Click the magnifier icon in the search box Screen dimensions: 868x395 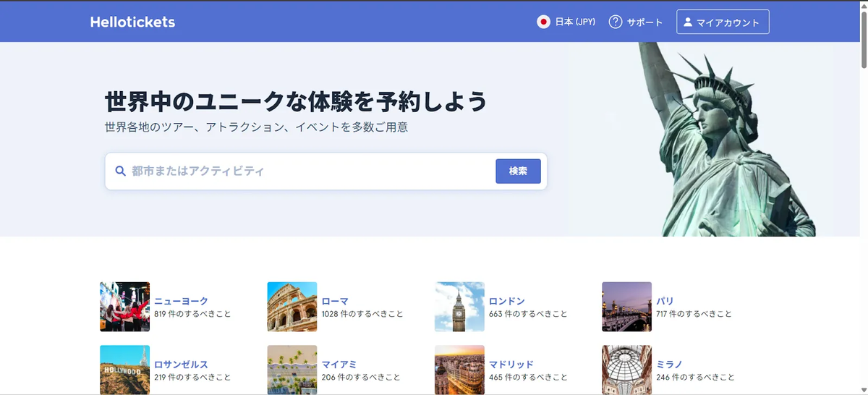pyautogui.click(x=121, y=171)
